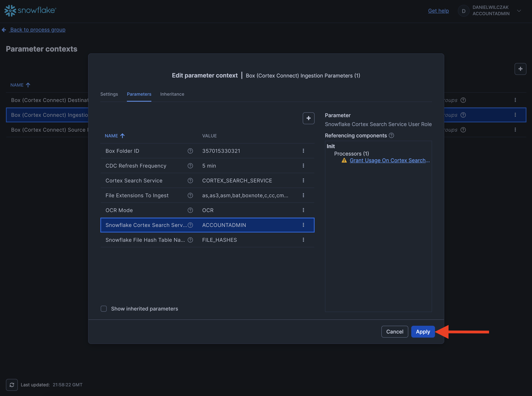
Task: Click the add parameter plus icon
Action: (x=308, y=118)
